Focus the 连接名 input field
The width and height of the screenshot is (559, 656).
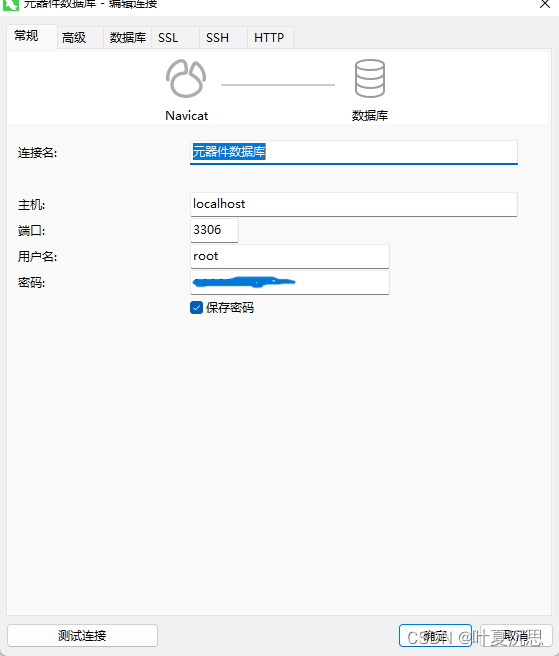click(x=354, y=152)
